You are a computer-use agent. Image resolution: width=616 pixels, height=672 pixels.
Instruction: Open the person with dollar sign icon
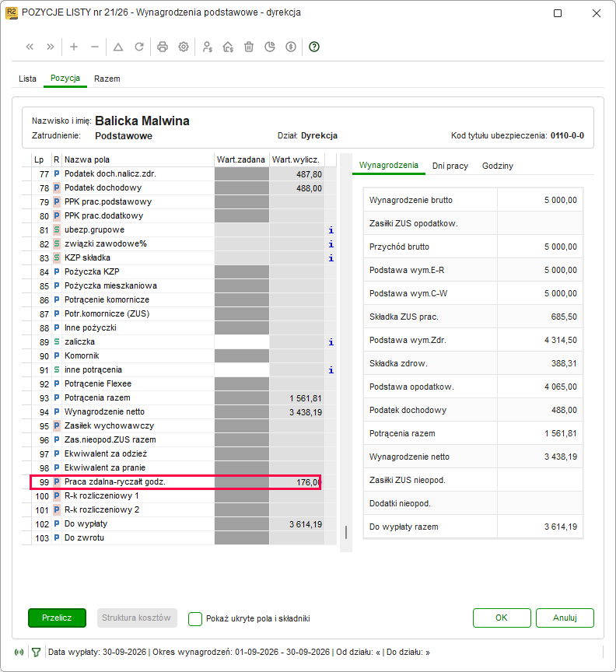coord(208,47)
